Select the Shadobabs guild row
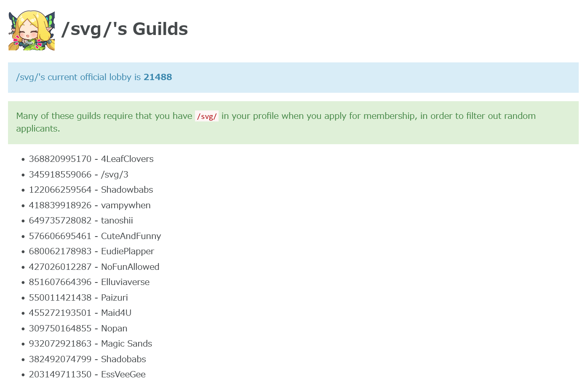588x382 pixels. [x=88, y=359]
